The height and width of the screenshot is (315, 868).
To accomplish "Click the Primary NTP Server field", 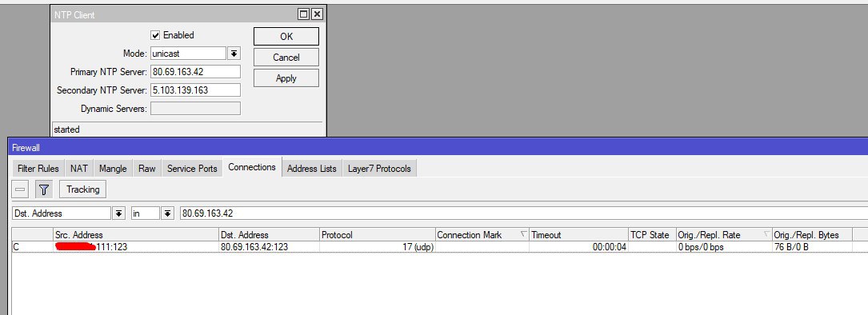I will 195,72.
